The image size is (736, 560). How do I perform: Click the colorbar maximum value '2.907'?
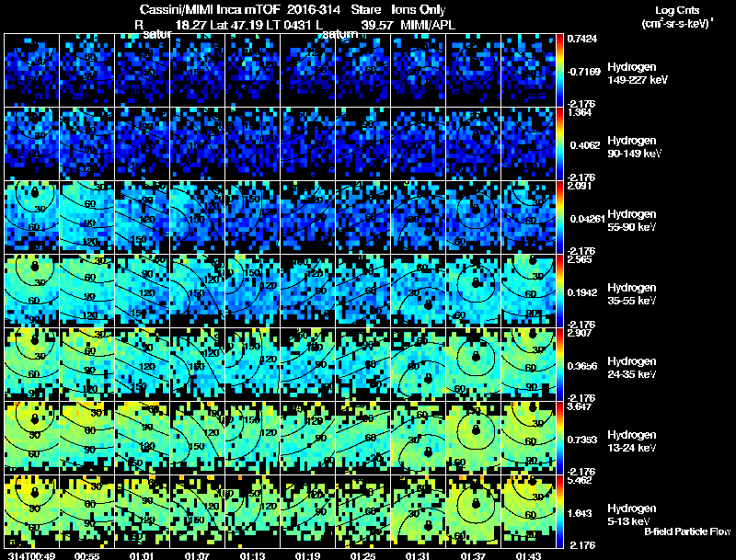580,333
